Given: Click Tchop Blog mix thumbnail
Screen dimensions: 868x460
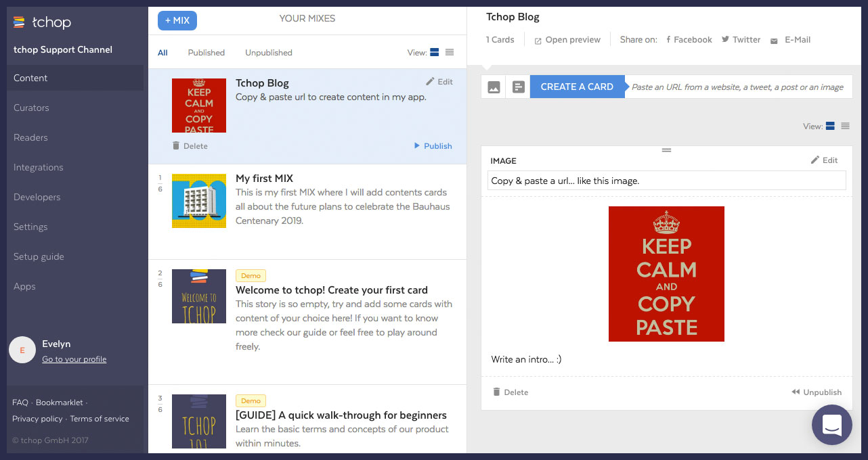Looking at the screenshot, I should coord(199,106).
